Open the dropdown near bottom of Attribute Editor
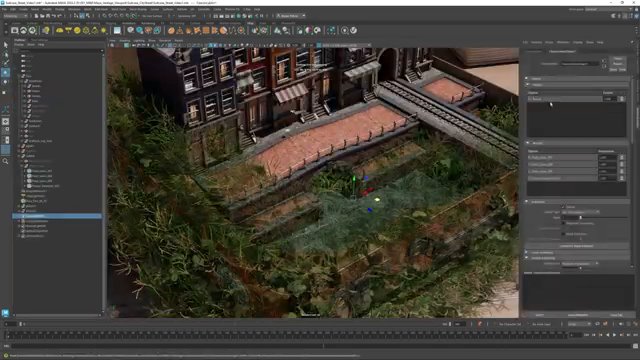The width and height of the screenshot is (640, 360). point(580,264)
